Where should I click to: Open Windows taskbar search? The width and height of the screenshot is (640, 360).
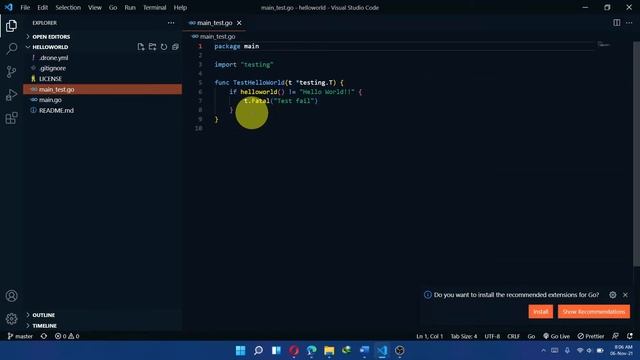click(x=258, y=350)
